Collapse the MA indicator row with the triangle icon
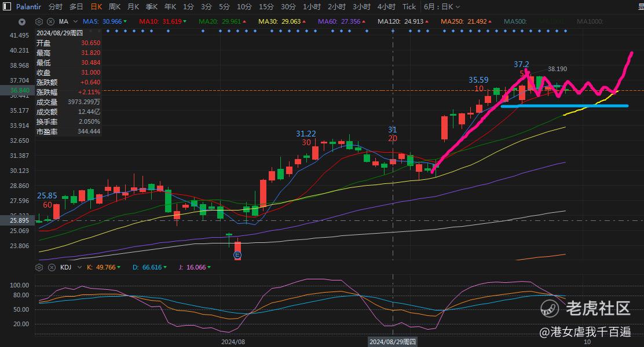644x347 pixels. [x=22, y=22]
